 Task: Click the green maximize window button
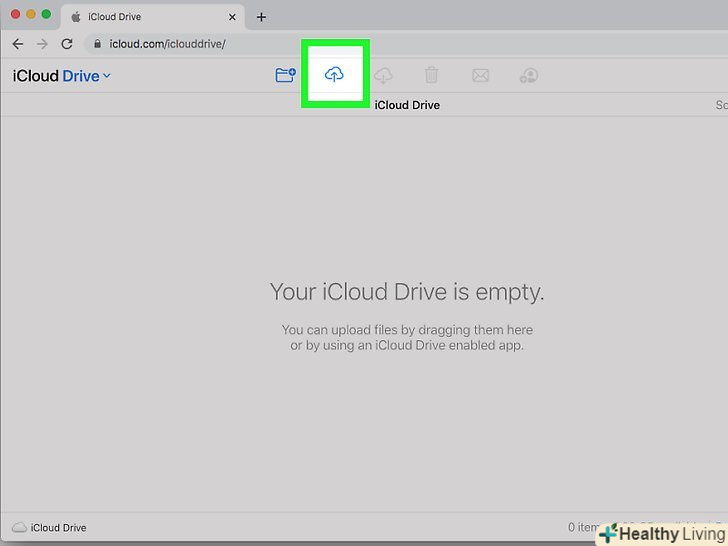46,15
